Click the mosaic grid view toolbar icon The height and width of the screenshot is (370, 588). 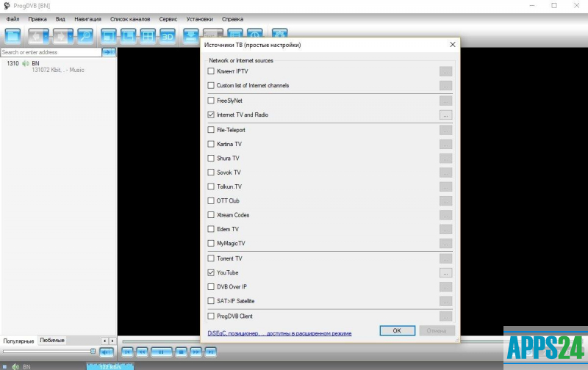[x=148, y=35]
